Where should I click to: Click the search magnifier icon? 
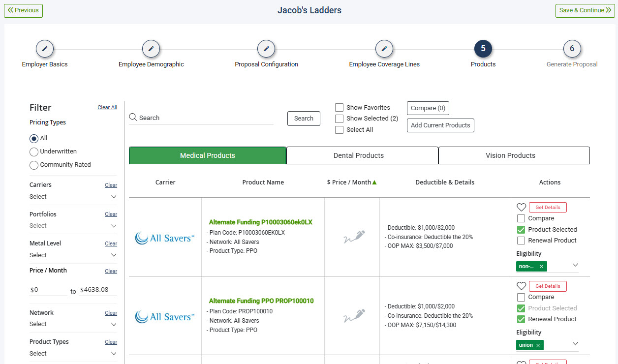[133, 118]
